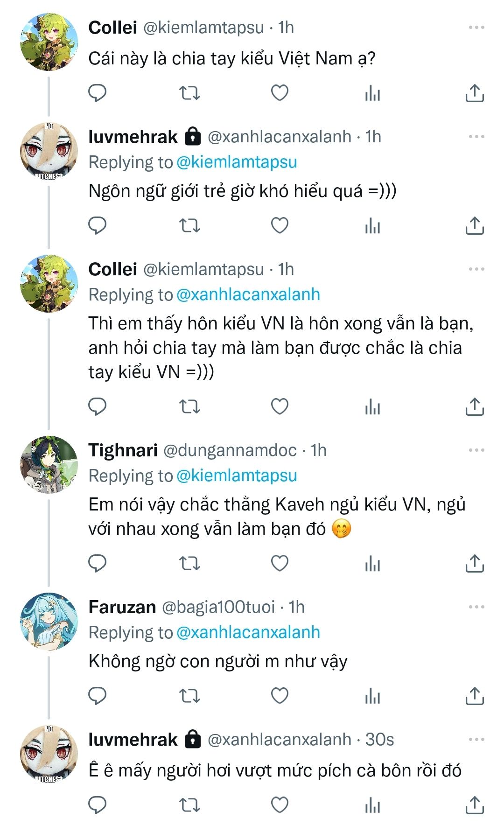Like luvmehrak's tweet about Ngôn ngữ giới trẻ

click(x=280, y=226)
